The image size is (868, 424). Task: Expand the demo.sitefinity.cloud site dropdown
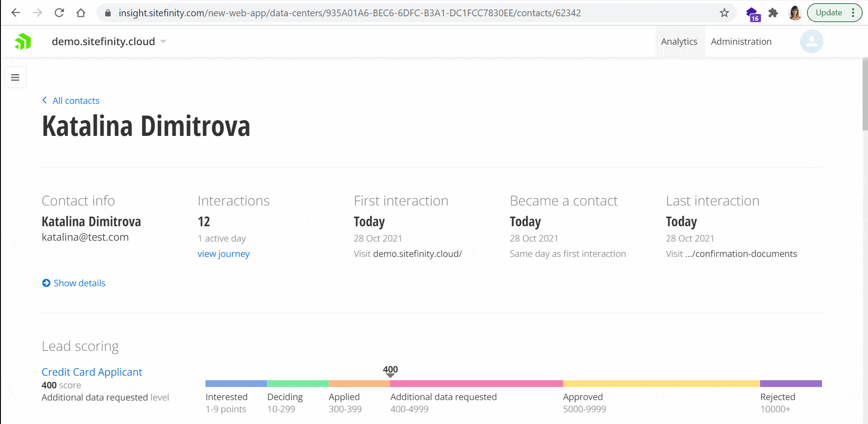coord(163,42)
